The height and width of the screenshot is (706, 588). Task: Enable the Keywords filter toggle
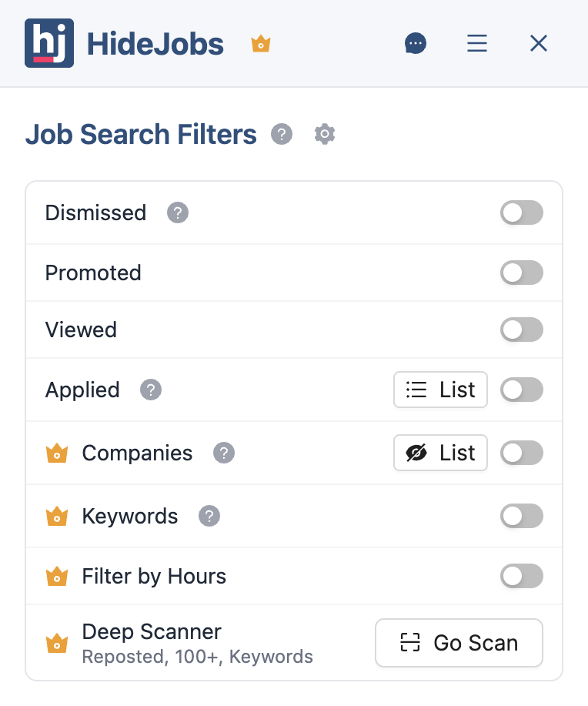(522, 516)
